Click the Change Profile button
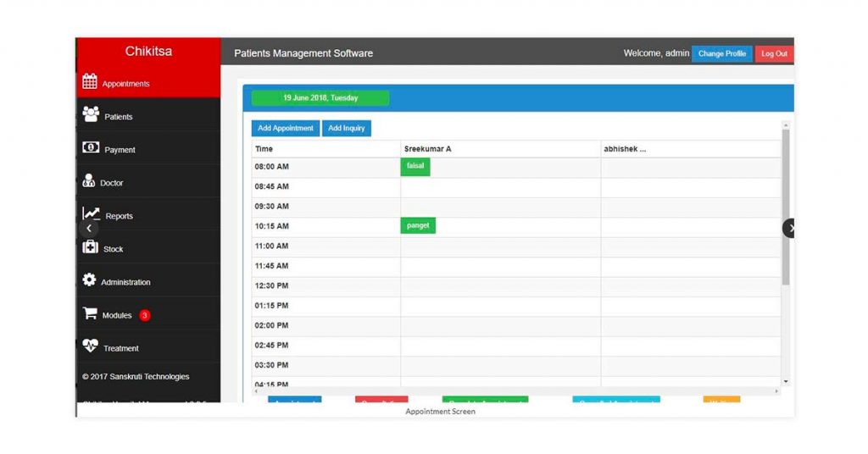 [x=721, y=53]
